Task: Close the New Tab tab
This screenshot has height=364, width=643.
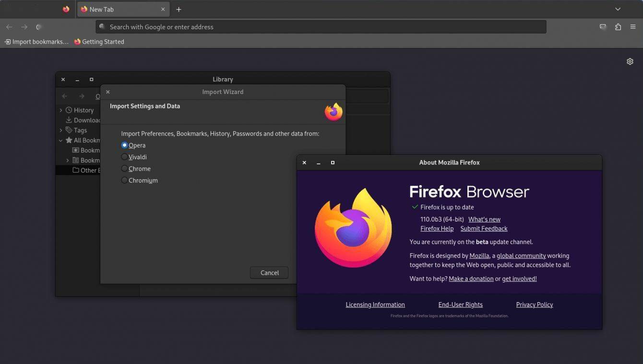Action: click(x=163, y=9)
